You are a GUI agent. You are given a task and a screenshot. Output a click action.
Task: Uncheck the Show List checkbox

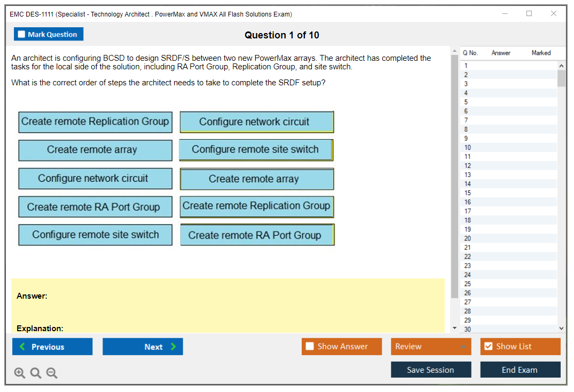[x=488, y=347]
